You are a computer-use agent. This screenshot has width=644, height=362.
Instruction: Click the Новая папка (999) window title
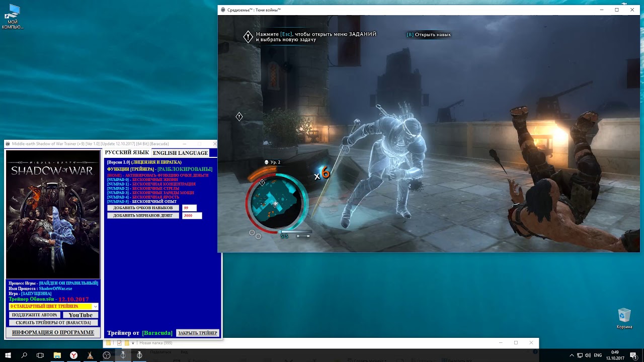point(155,343)
